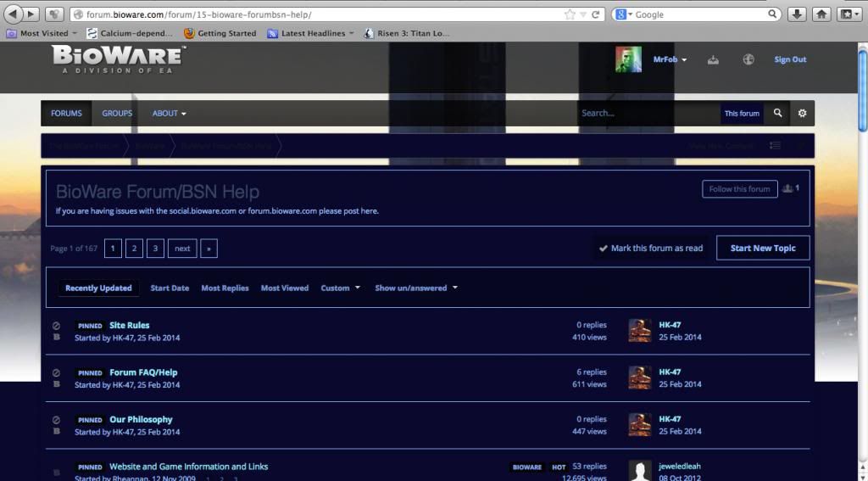Expand the MrFob user menu
The image size is (868, 481).
pyautogui.click(x=670, y=59)
